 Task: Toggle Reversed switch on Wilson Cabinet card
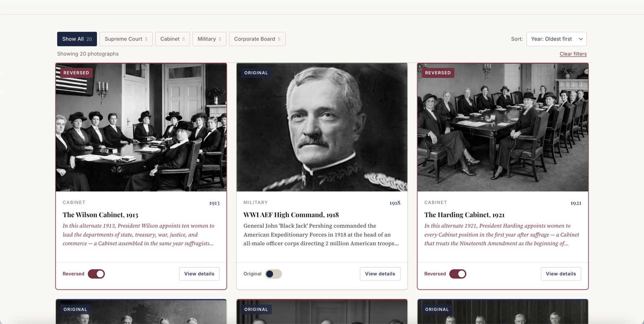(x=96, y=274)
